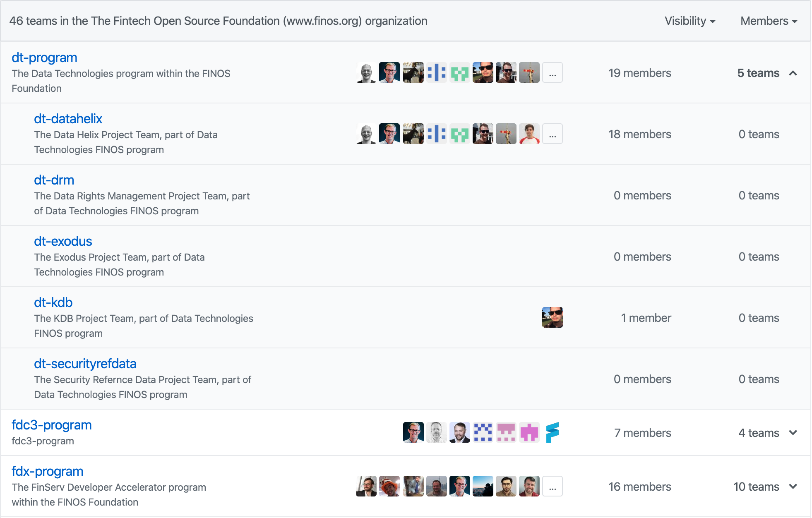The image size is (812, 518).
Task: Show more members of fdx-program via ellipsis
Action: click(x=552, y=486)
